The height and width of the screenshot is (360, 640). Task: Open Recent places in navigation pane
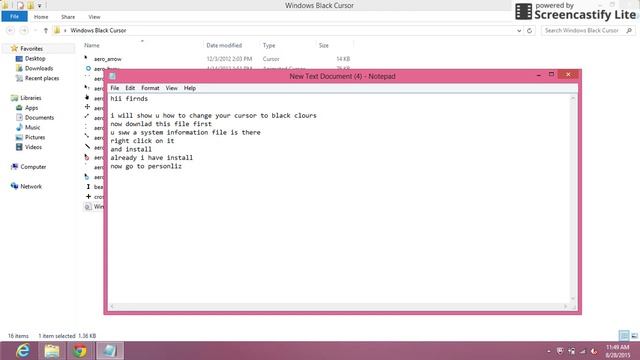click(x=42, y=78)
